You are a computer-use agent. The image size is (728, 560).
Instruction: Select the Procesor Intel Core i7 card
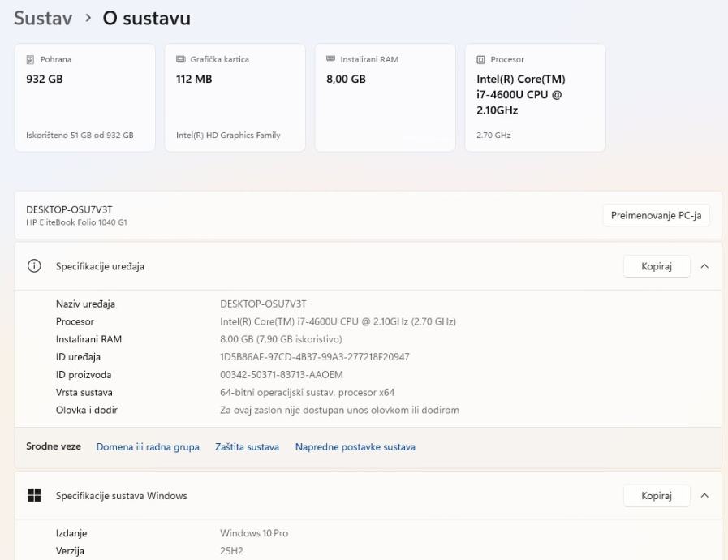point(535,97)
